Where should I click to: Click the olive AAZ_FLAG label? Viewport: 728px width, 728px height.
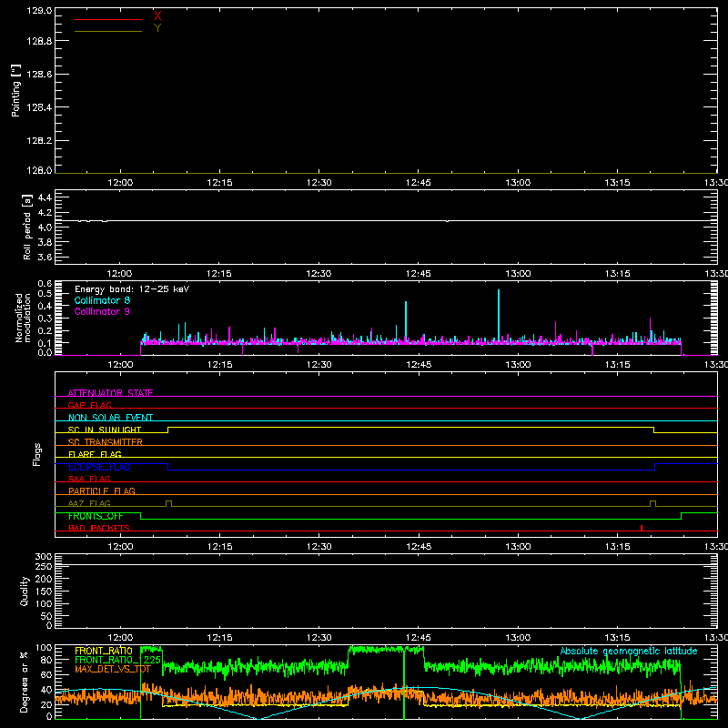coord(89,503)
